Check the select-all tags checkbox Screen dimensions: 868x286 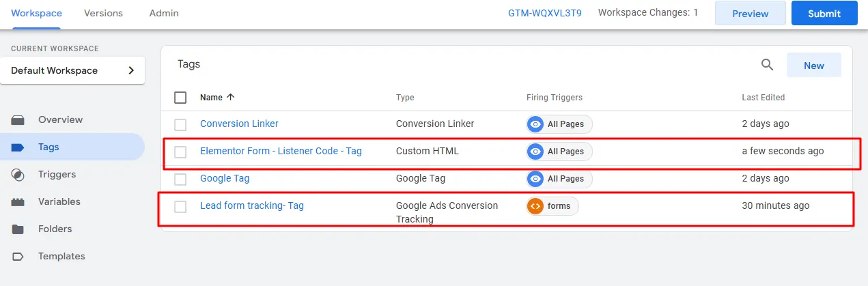pos(180,98)
